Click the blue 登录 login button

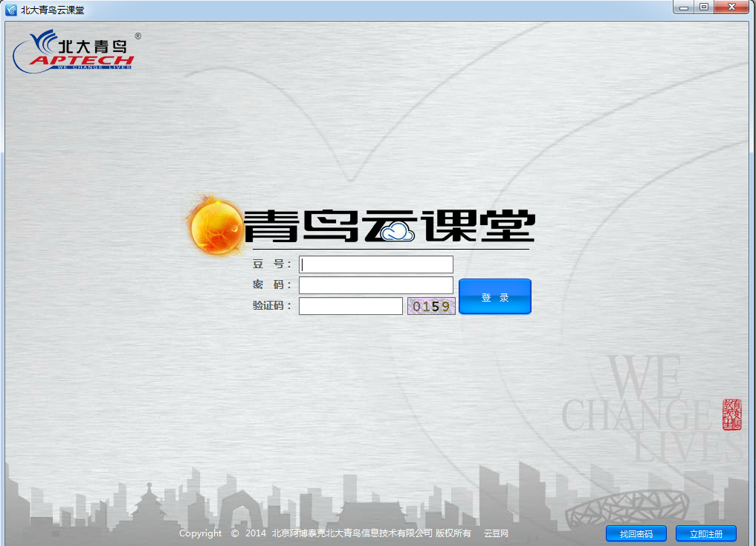click(494, 296)
